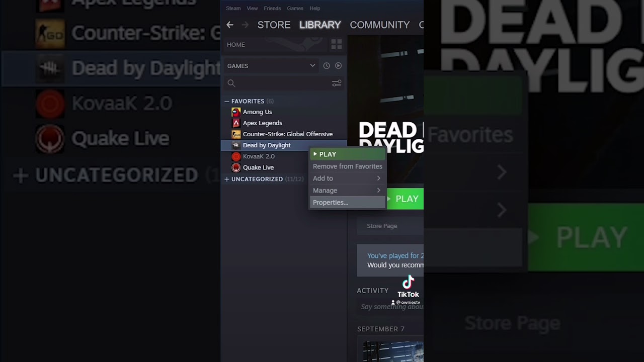Click the recent activity clock icon
This screenshot has height=362, width=644.
(327, 66)
